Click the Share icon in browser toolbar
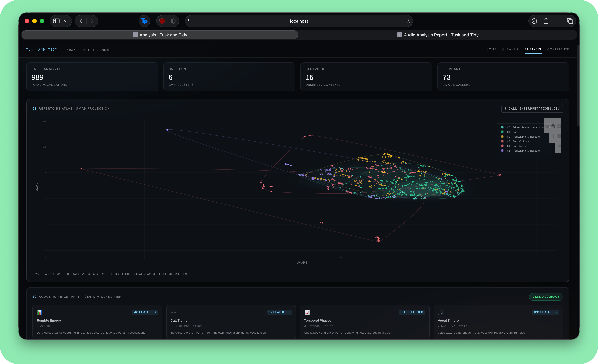 [x=546, y=21]
